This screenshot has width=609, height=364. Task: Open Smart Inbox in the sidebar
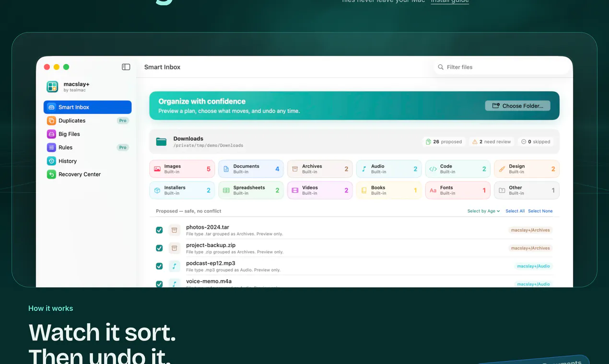click(x=87, y=107)
